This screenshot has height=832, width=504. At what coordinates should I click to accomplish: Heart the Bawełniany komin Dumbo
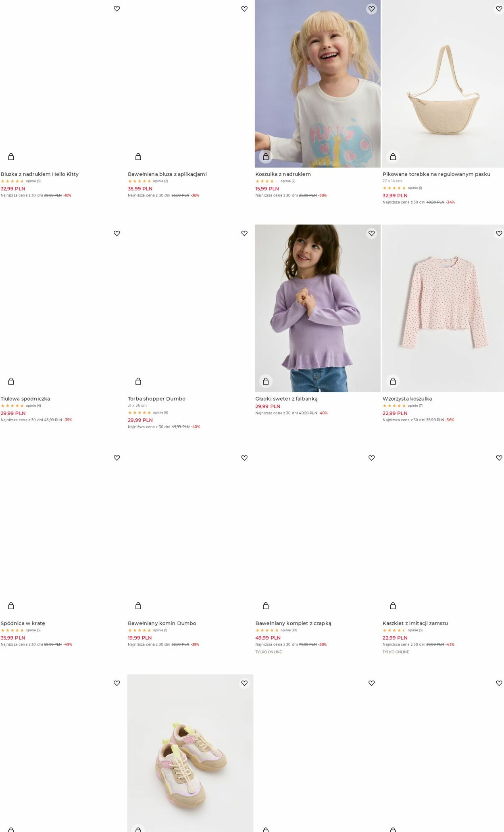(244, 458)
